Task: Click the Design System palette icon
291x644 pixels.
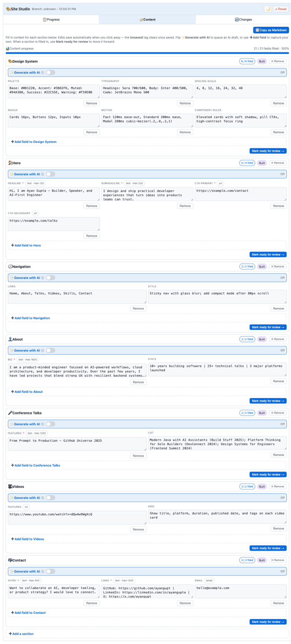Action: (10, 61)
